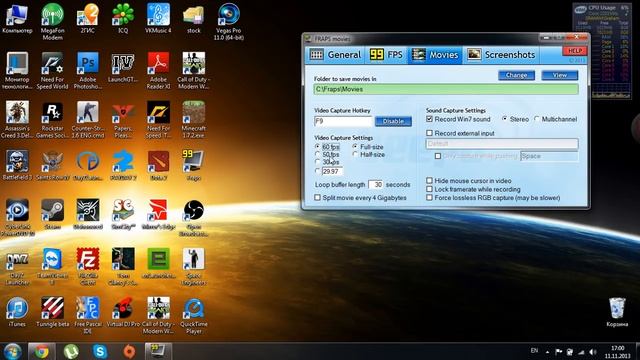Switch to the FPS tab
Screen dimensions: 640x360
pos(386,55)
